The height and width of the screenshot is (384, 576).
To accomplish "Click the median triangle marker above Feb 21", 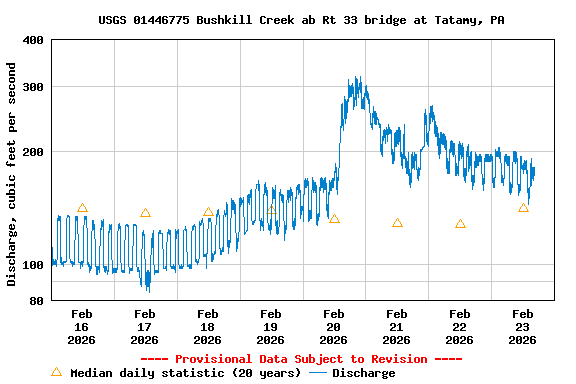I will coord(397,223).
